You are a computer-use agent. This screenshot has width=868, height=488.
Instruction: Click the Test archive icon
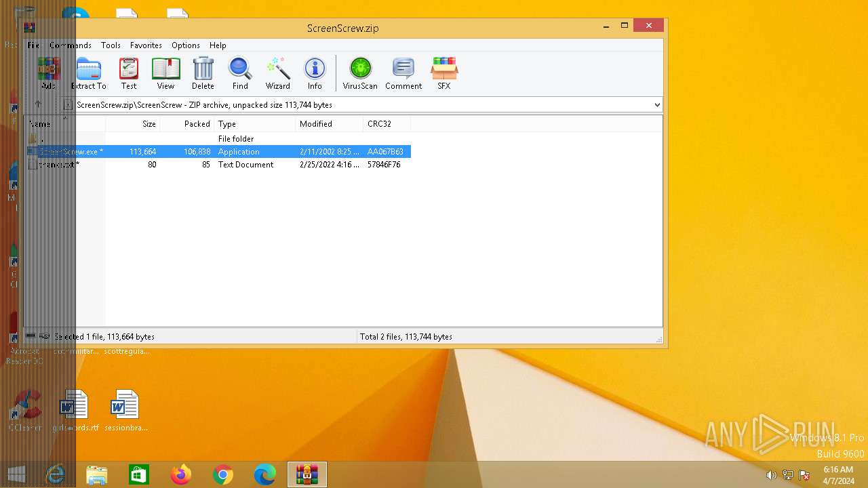point(129,73)
